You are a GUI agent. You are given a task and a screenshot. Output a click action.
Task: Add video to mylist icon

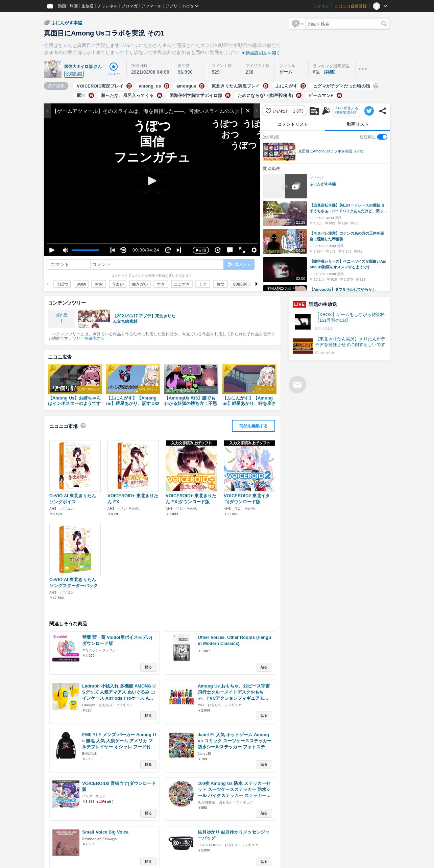point(314,111)
